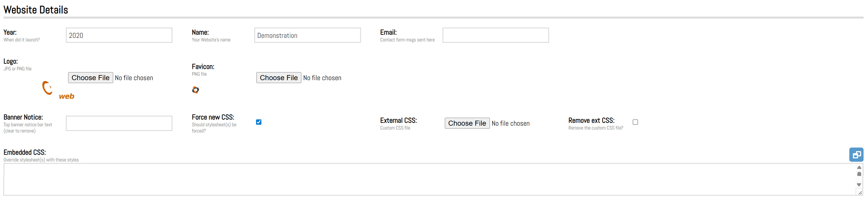Click the Embedded CSS scrollbar up arrow
The image size is (868, 199).
click(x=859, y=167)
